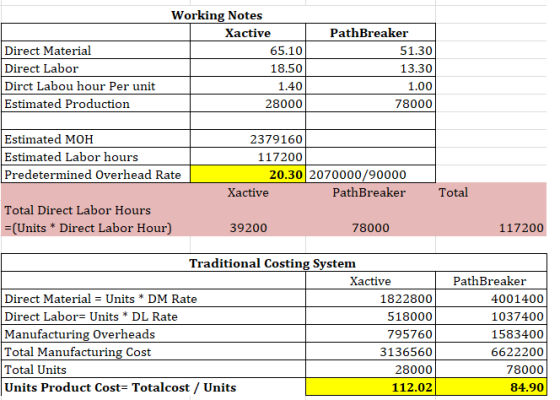The height and width of the screenshot is (400, 560).
Task: Select total labor hours 117200 in pink row
Action: point(521,228)
